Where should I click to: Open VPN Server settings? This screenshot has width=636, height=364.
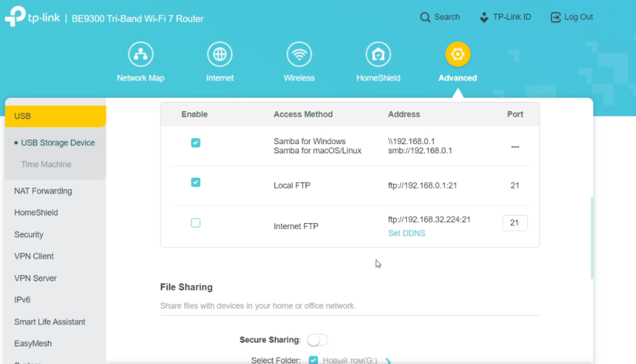(x=35, y=278)
